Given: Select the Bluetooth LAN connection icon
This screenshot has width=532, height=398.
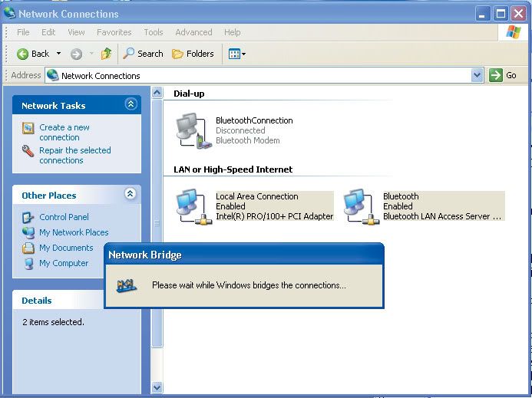Looking at the screenshot, I should click(x=361, y=206).
